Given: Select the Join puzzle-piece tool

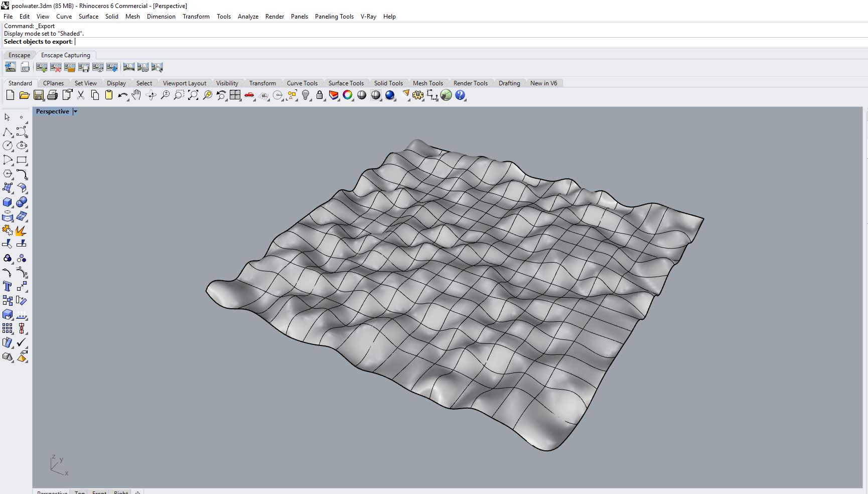Looking at the screenshot, I should click(8, 230).
